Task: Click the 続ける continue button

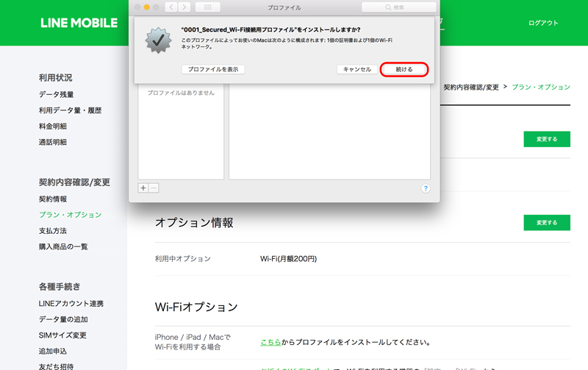Action: click(x=404, y=69)
